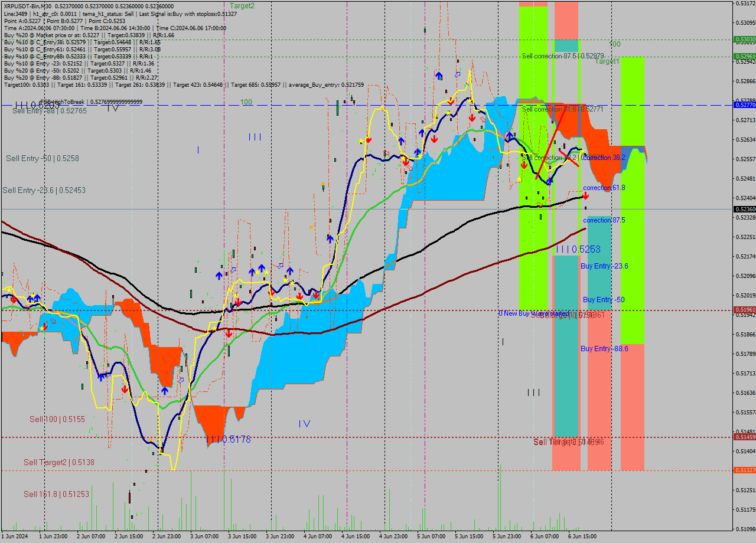Image resolution: width=756 pixels, height=543 pixels.
Task: Click the 'Sell Target2 | 0.5138' label
Action: point(59,462)
